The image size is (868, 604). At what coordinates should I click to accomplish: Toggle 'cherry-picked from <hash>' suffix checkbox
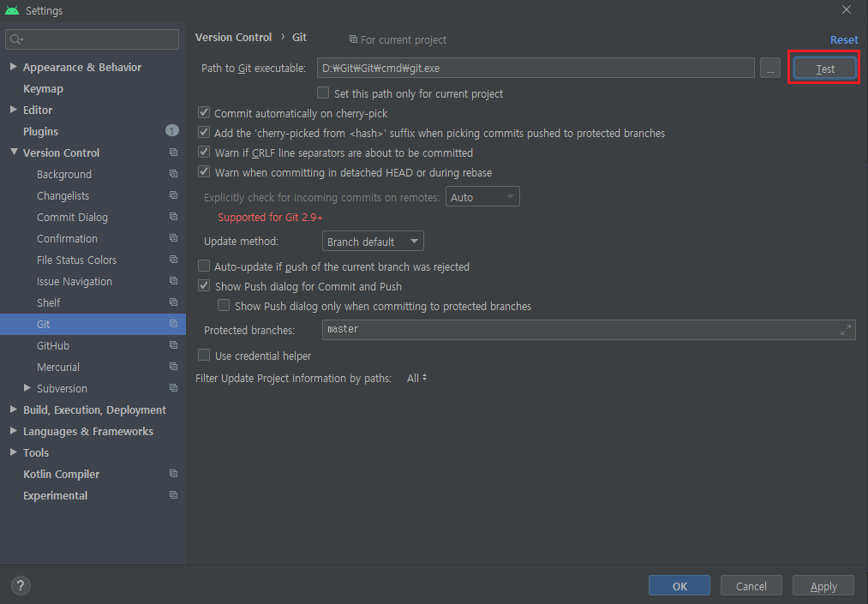tap(204, 132)
